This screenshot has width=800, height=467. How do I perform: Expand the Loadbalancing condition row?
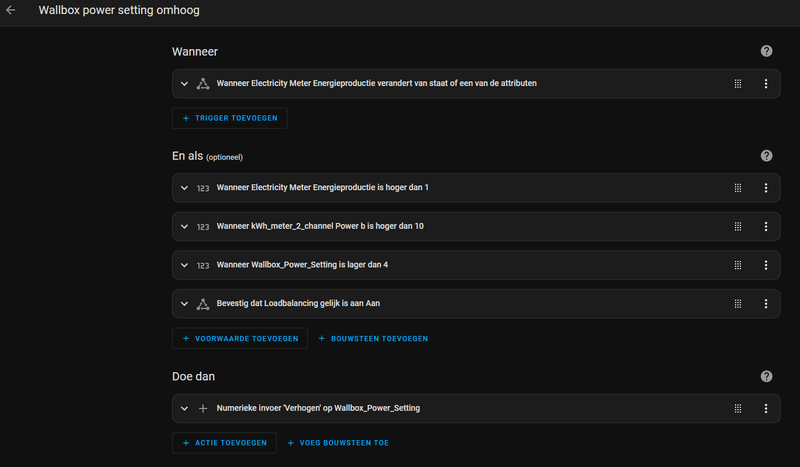click(x=184, y=304)
